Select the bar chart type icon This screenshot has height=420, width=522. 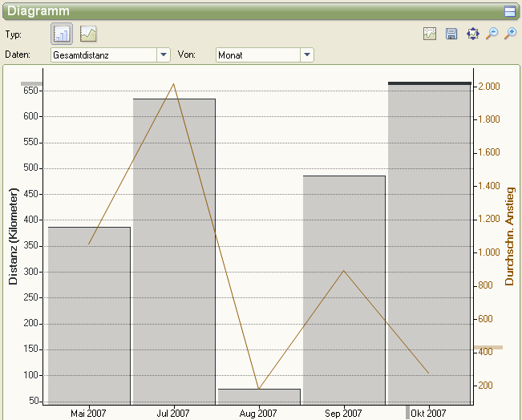(x=63, y=34)
